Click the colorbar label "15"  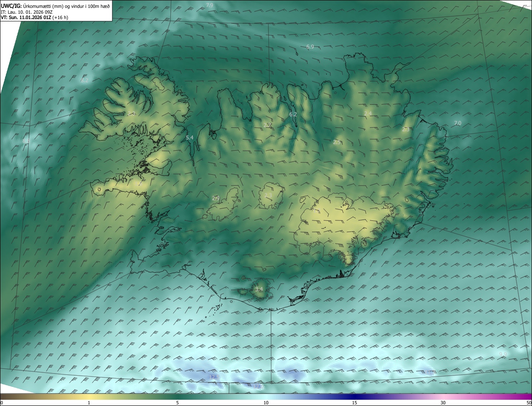[355, 403]
